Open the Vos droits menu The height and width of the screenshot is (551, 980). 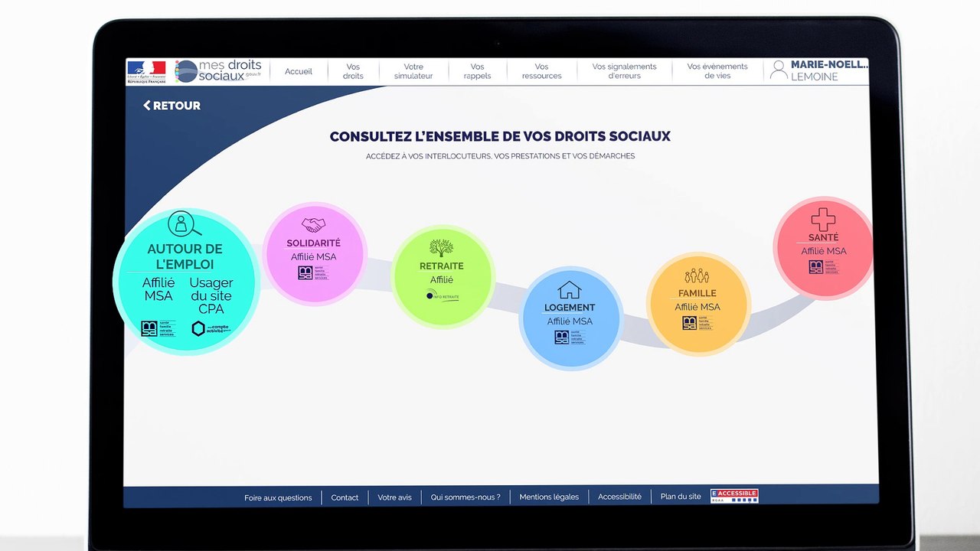(x=353, y=71)
